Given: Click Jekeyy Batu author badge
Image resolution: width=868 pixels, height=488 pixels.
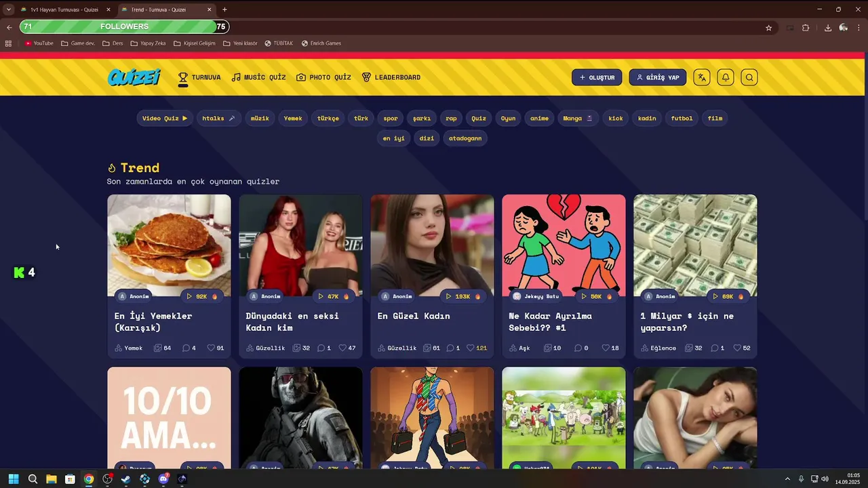Looking at the screenshot, I should 536,296.
